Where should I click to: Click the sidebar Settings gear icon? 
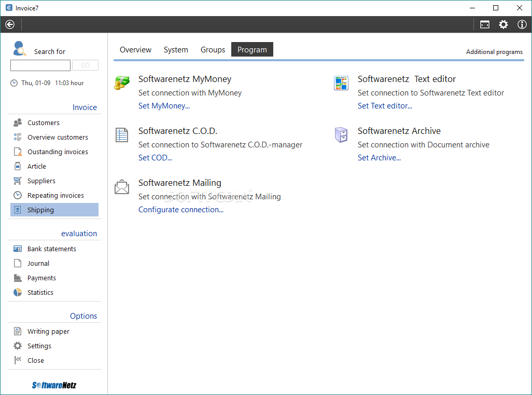[x=18, y=346]
